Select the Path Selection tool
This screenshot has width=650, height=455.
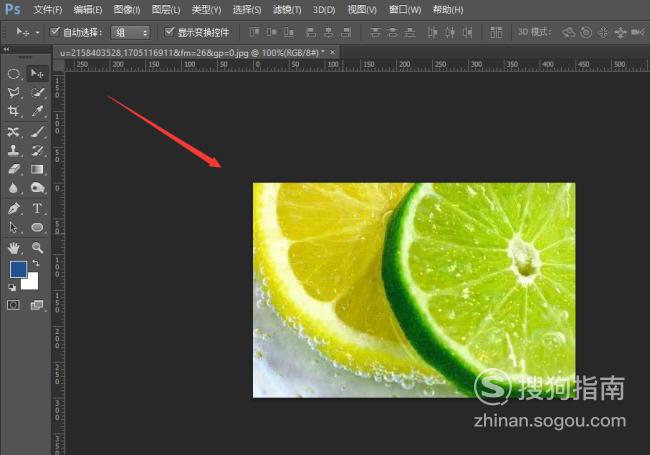[14, 227]
